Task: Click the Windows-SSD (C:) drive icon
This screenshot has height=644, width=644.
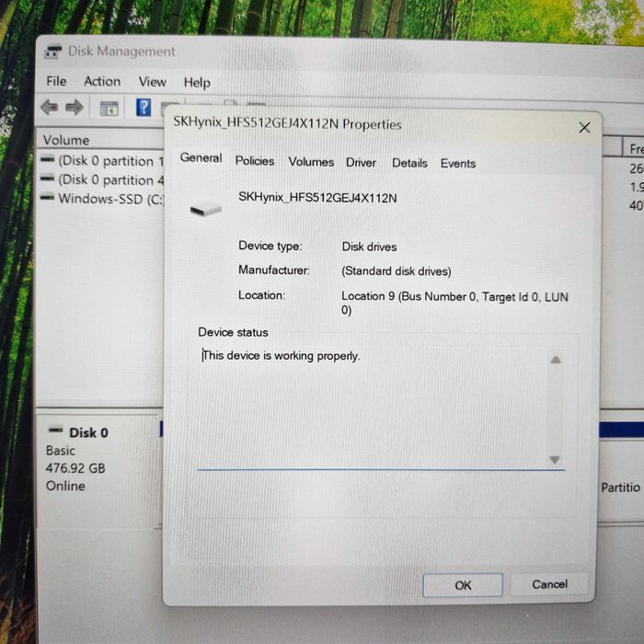Action: pyautogui.click(x=47, y=198)
